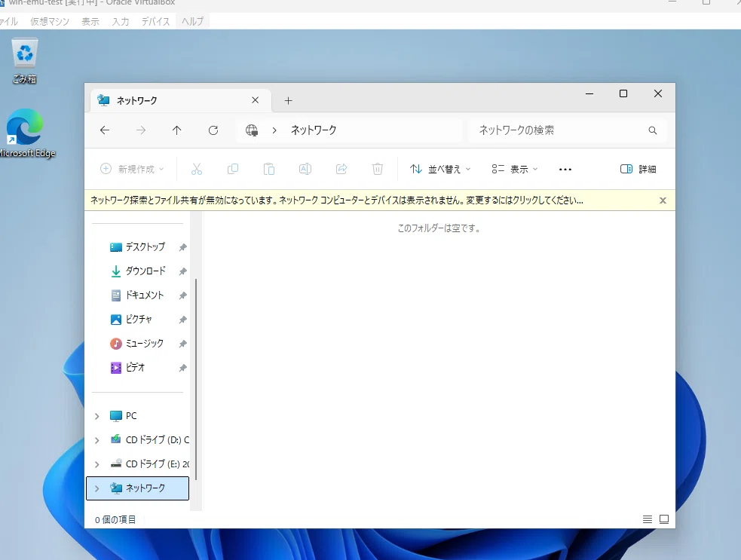This screenshot has width=741, height=560.
Task: Minimize the Explorer window
Action: click(589, 93)
